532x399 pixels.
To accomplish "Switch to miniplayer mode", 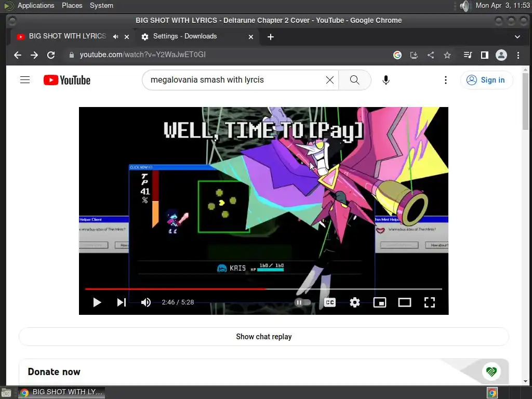I will point(380,302).
